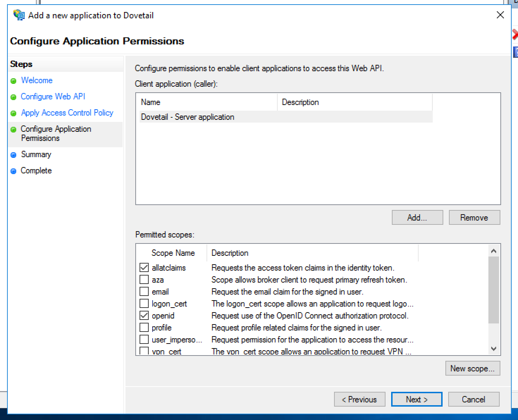Click Next to continue the wizard
Image resolution: width=518 pixels, height=420 pixels.
pos(417,399)
